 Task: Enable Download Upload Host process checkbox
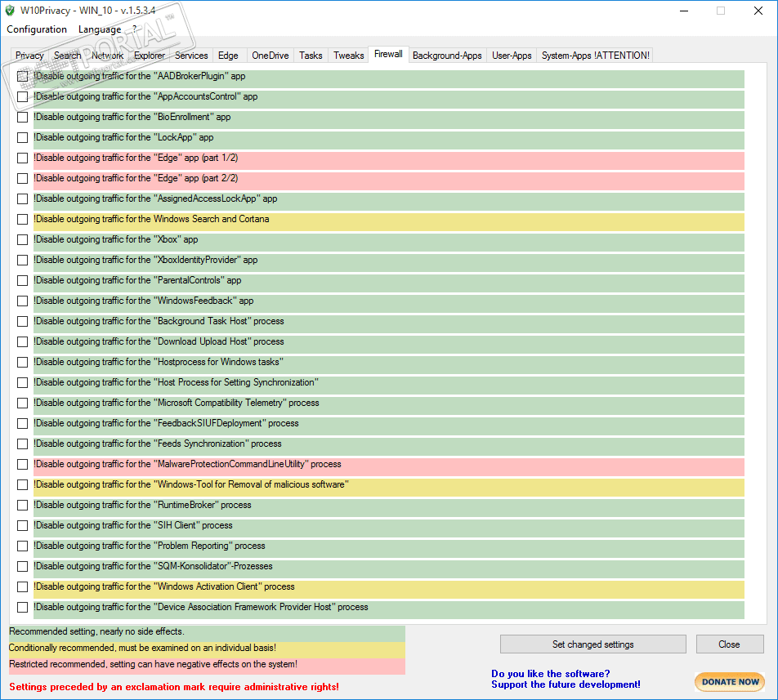(x=22, y=341)
